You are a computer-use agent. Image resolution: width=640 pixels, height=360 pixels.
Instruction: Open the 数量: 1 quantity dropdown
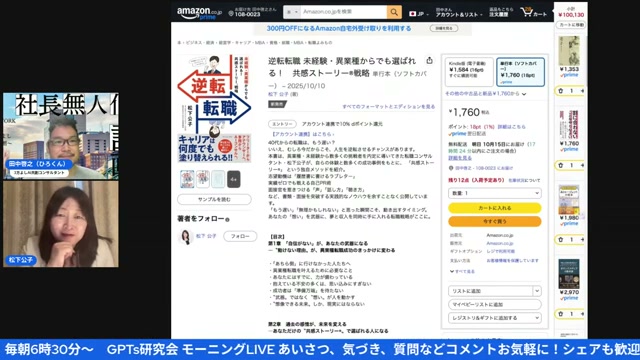[495, 193]
